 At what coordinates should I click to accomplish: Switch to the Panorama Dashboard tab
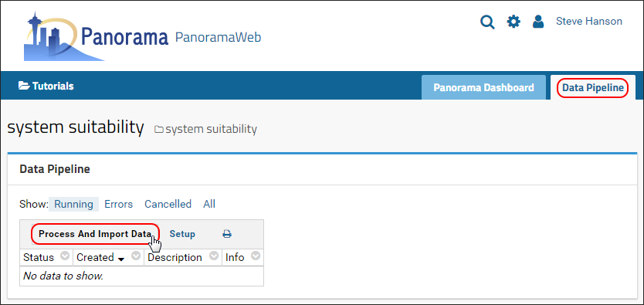click(483, 87)
